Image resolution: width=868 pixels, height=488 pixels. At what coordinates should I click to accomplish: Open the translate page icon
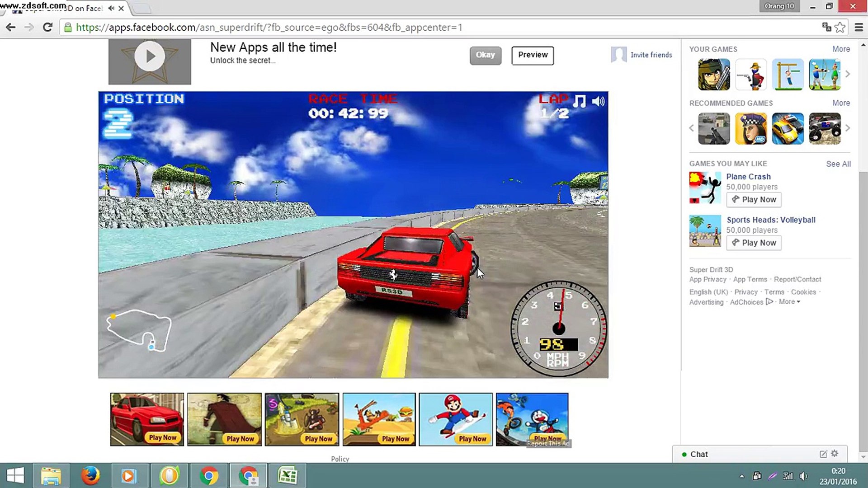[826, 27]
